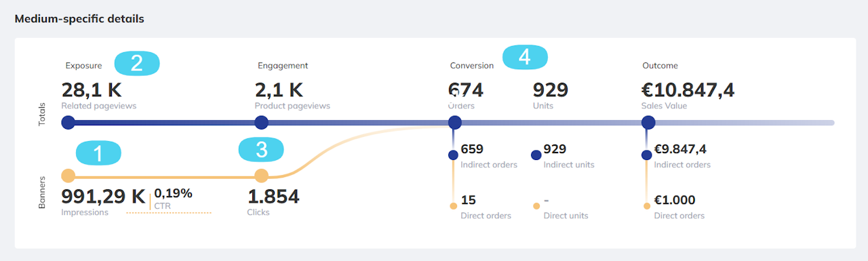Select the Outcome node under Sales Value
Screen dimensions: 868x261
pyautogui.click(x=648, y=123)
